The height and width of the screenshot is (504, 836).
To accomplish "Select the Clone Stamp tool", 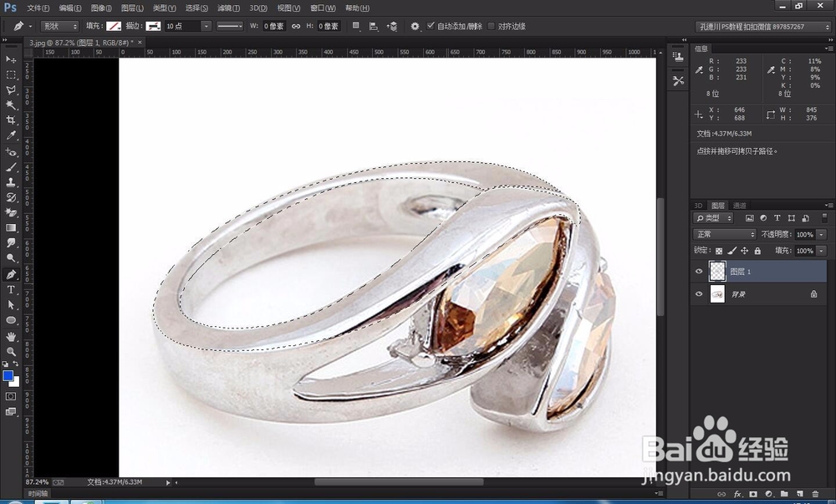I will [11, 181].
